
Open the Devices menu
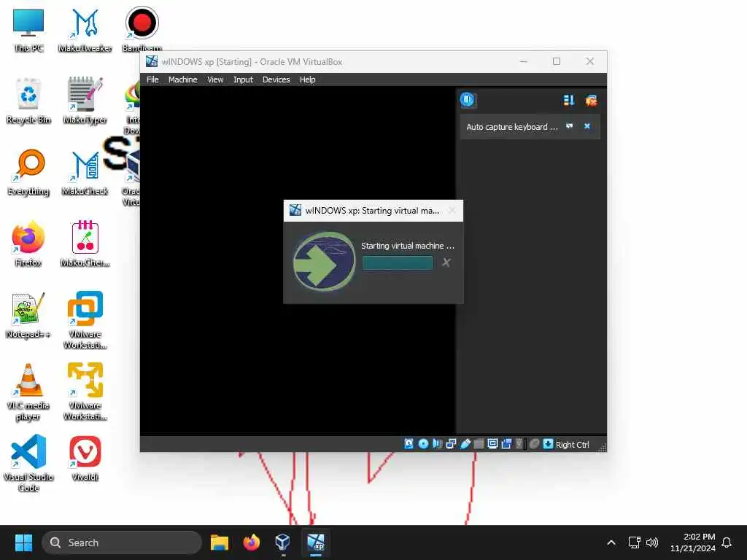(276, 79)
